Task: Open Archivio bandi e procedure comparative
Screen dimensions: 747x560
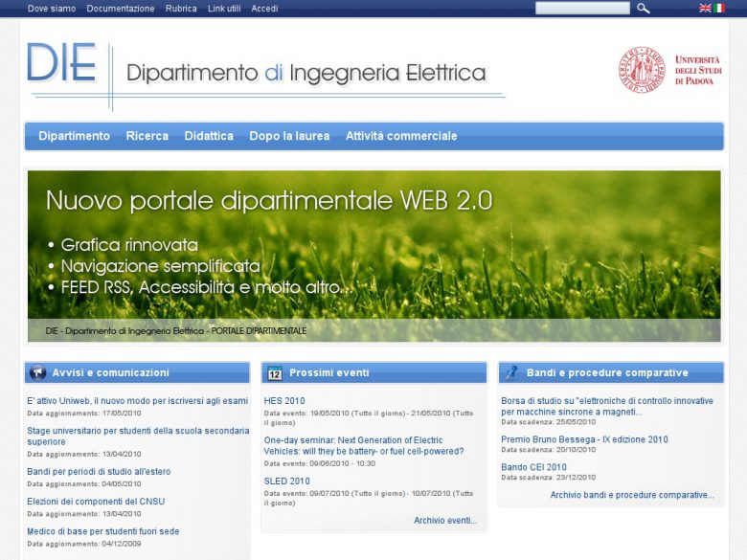Action: (x=632, y=495)
